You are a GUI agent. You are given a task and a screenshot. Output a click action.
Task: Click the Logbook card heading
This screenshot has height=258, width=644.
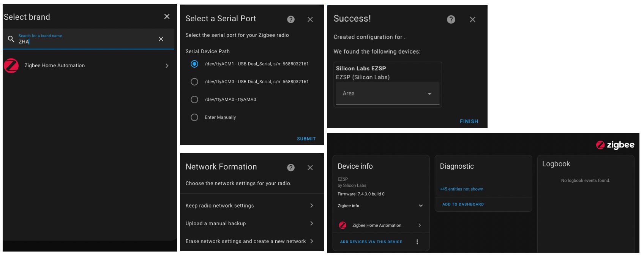[556, 164]
